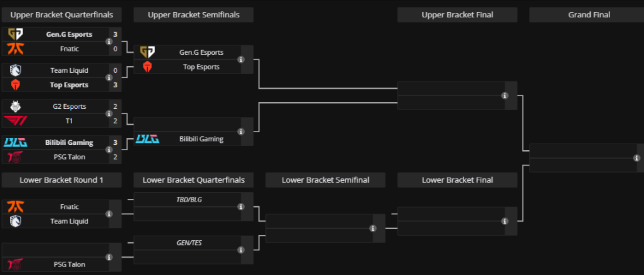Viewport: 644px width, 275px height.
Task: Click the Lower Bracket Semifinal info icon
Action: [373, 228]
